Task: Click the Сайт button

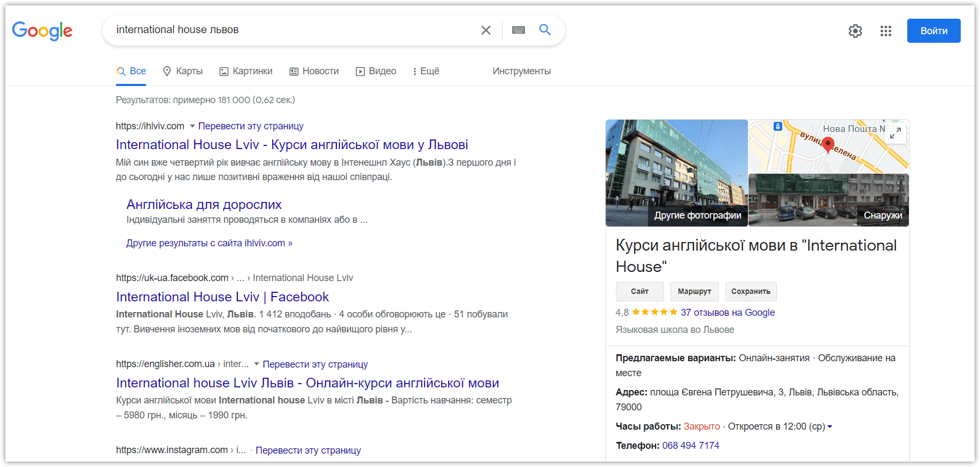Action: [x=639, y=292]
